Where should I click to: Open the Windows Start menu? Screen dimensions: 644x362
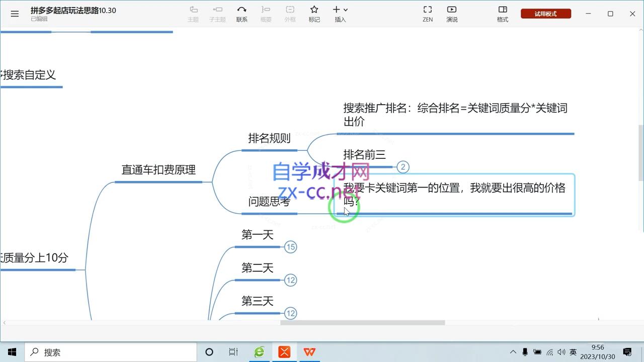[x=12, y=352]
